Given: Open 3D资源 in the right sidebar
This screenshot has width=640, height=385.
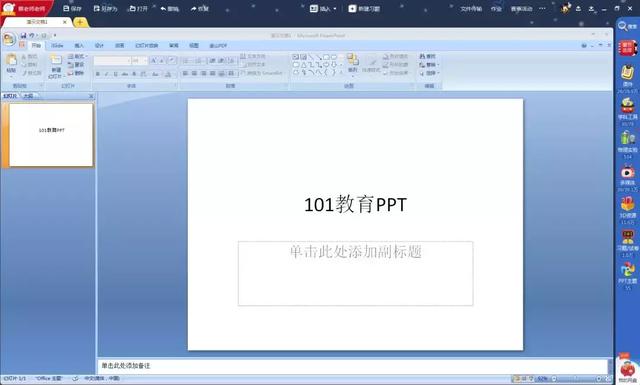Looking at the screenshot, I should [x=628, y=211].
